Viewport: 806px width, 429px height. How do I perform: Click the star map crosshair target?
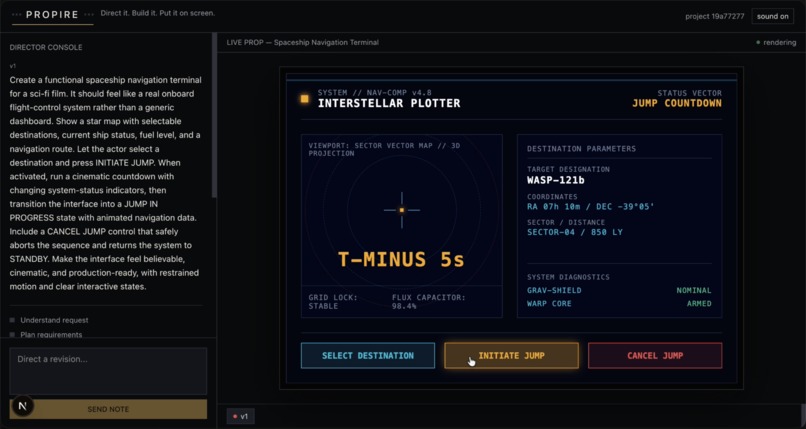[402, 210]
